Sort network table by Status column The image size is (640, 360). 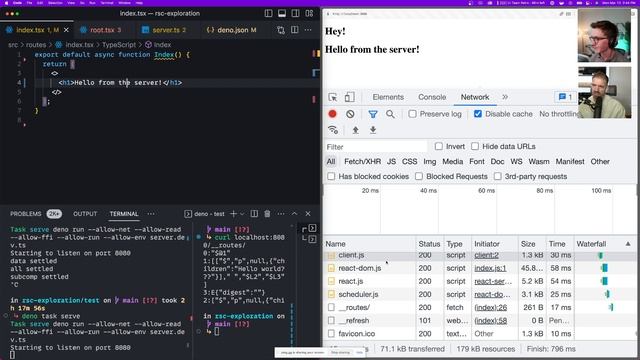click(429, 244)
